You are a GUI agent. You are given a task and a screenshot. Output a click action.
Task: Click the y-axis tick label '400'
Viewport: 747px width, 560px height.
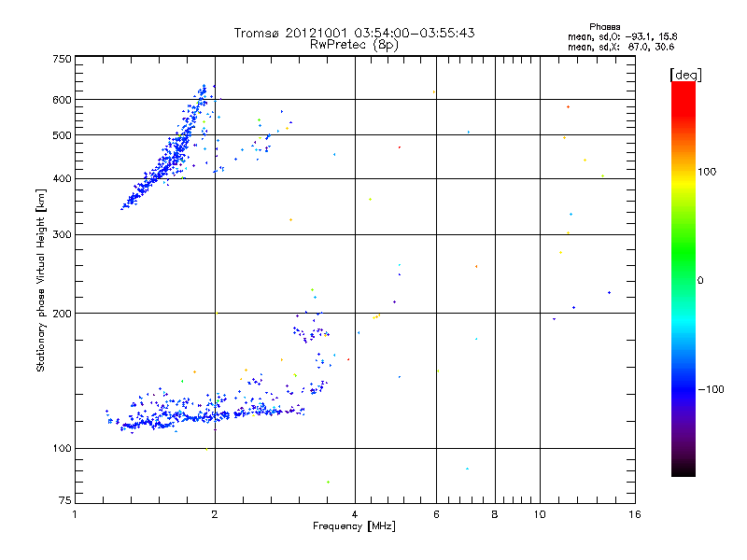62,178
